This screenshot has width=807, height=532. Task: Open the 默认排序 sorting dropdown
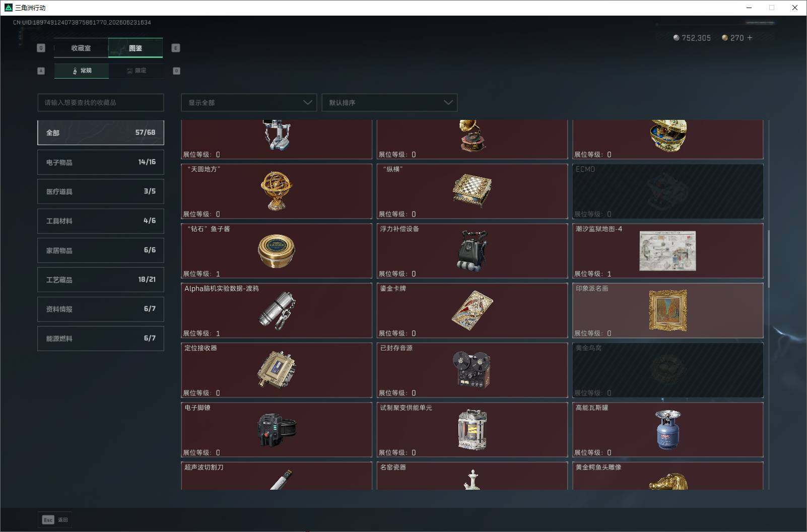point(389,102)
